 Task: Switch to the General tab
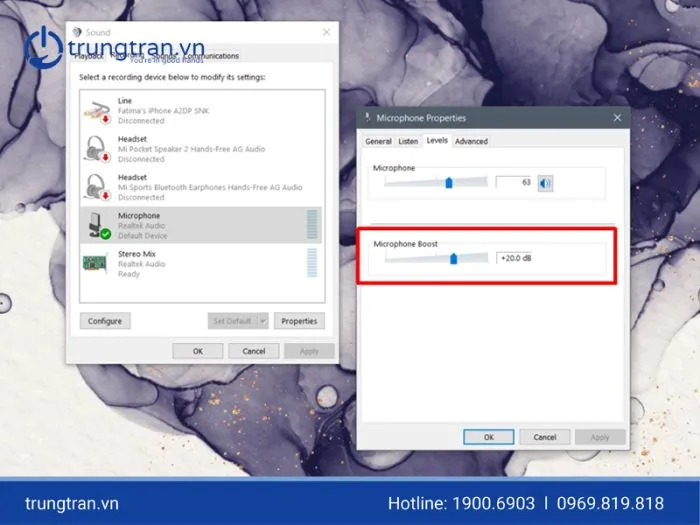378,142
